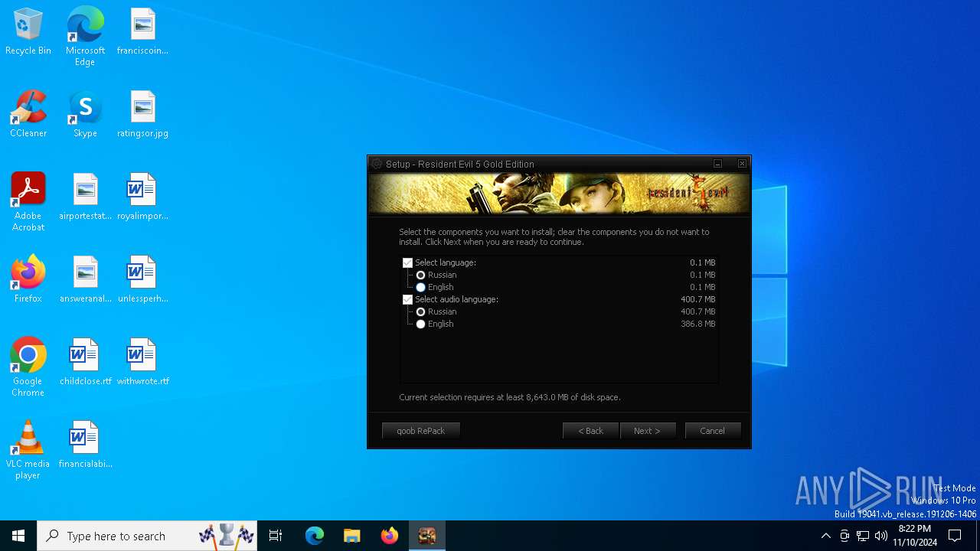Open File Explorer from the taskbar

[x=352, y=536]
